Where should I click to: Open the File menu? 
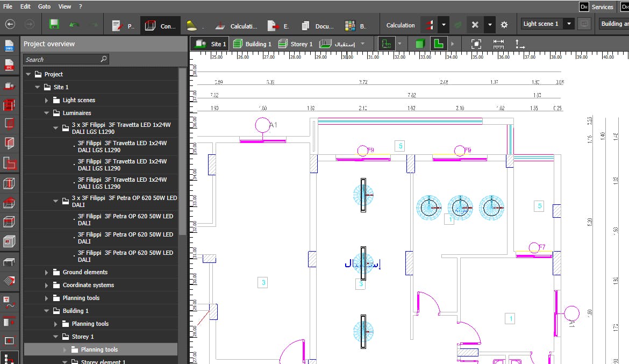coord(8,6)
